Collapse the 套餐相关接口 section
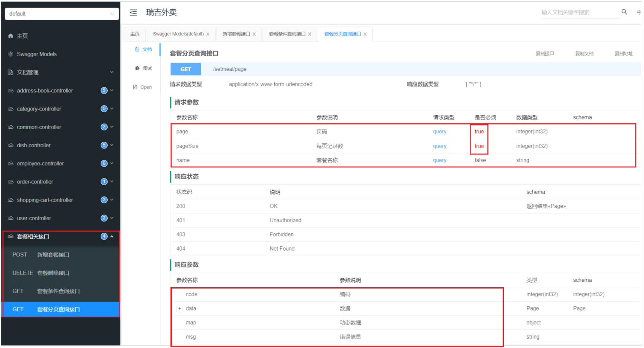 pos(112,237)
